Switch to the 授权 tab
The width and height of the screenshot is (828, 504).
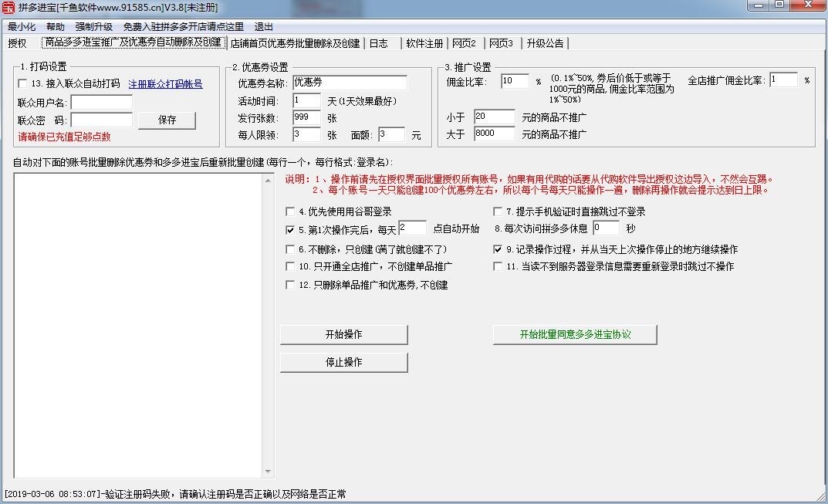pos(18,43)
